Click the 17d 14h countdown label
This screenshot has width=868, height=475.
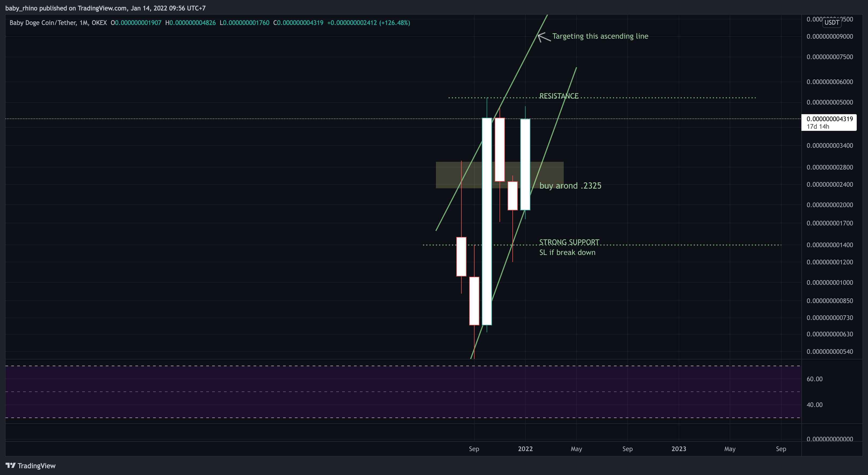[x=818, y=127]
